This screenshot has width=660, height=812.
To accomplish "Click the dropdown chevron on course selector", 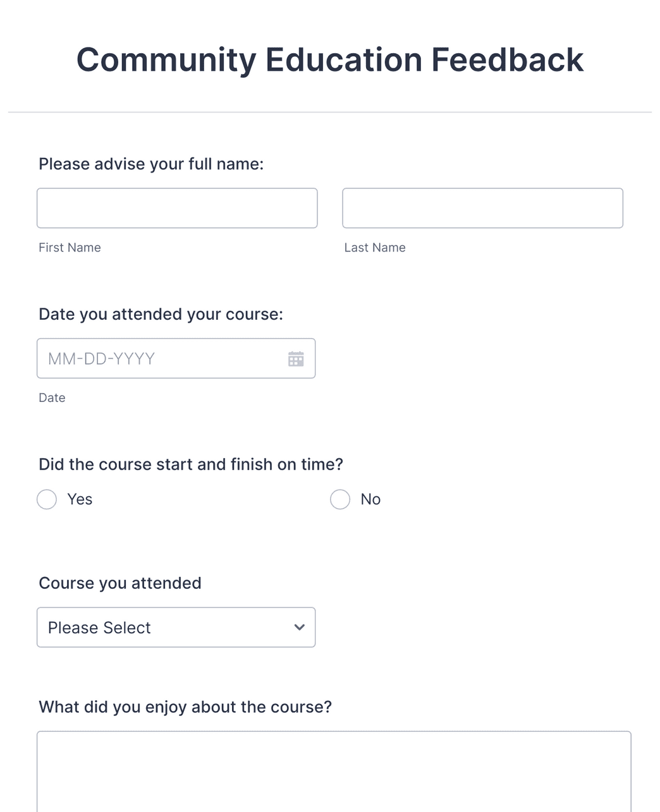I will coord(298,627).
